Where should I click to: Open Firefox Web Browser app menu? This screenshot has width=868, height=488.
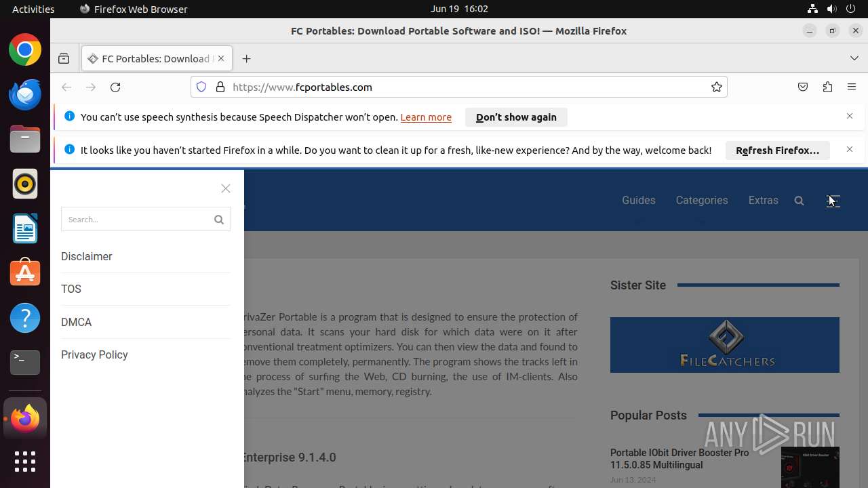pos(134,9)
